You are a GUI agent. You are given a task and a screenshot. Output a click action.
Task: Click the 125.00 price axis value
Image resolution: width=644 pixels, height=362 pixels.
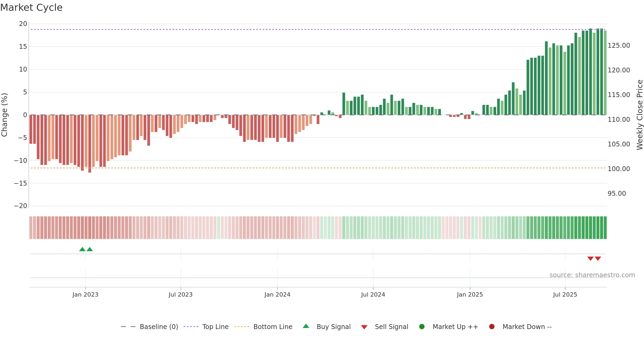tap(619, 46)
